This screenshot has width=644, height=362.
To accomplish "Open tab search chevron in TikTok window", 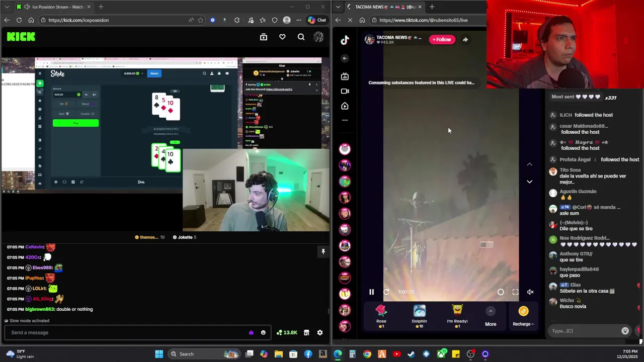I will pyautogui.click(x=338, y=7).
